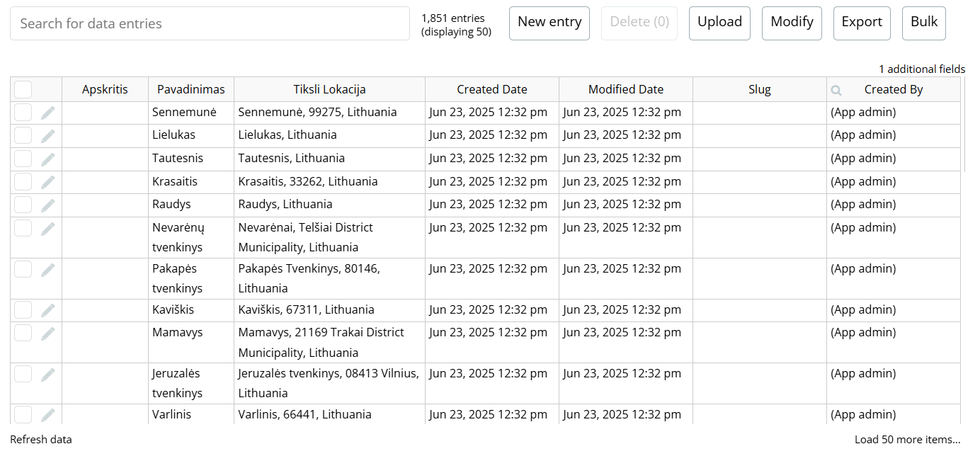Click the table's vertical scrollbar
Screen dimensions: 980x456
(964, 125)
